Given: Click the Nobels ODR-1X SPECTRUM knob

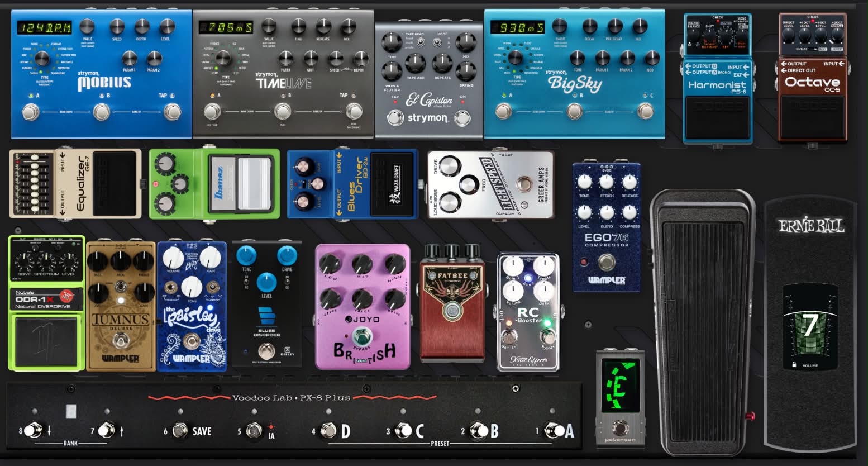Looking at the screenshot, I should 46,260.
